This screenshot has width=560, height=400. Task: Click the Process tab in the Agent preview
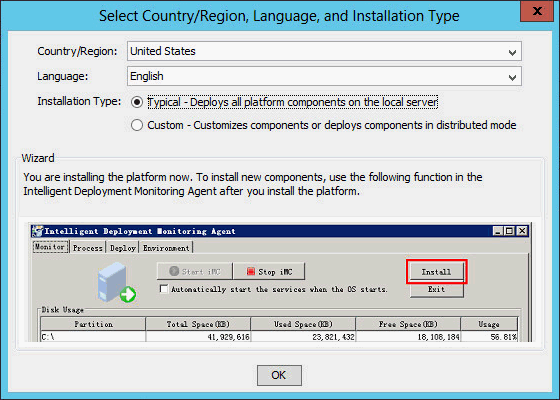88,248
